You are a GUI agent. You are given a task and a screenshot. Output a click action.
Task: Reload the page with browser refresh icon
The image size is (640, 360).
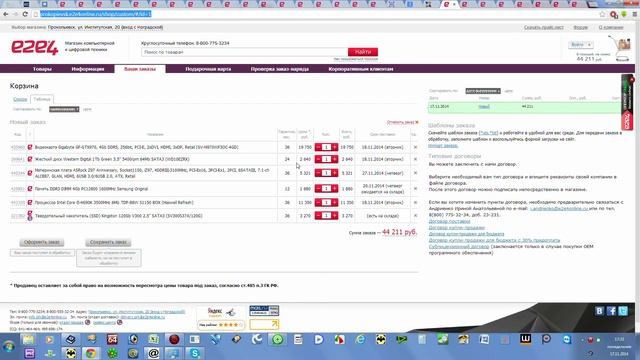coord(25,14)
